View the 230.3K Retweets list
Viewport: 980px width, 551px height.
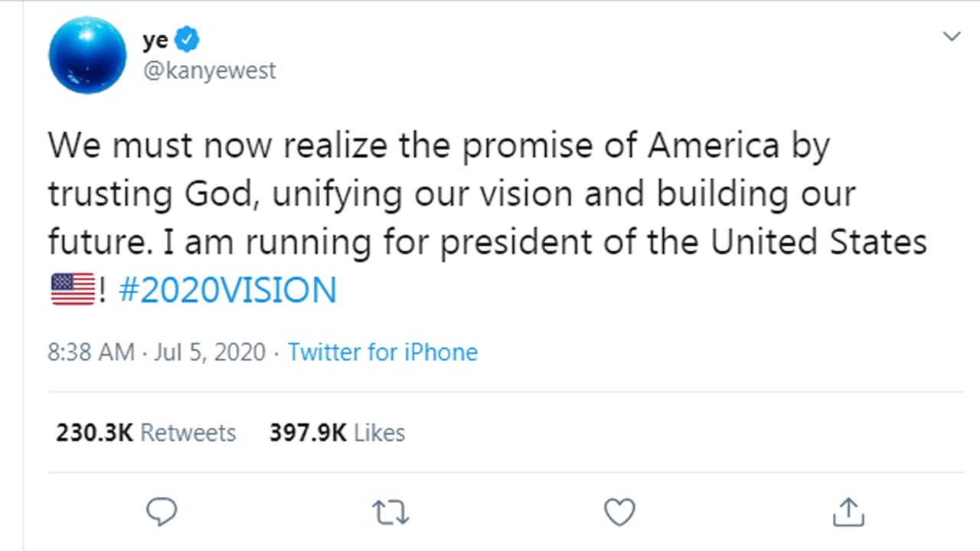pos(145,432)
